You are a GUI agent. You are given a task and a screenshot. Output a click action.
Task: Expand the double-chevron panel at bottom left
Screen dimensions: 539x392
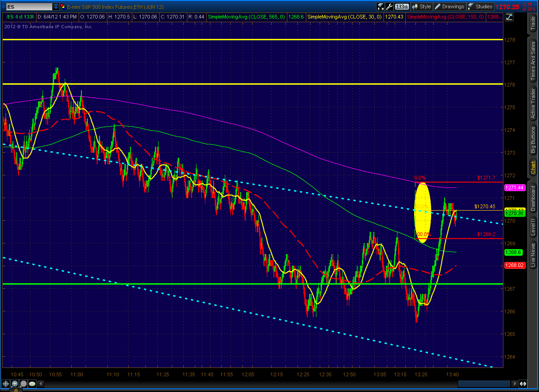coord(16,390)
